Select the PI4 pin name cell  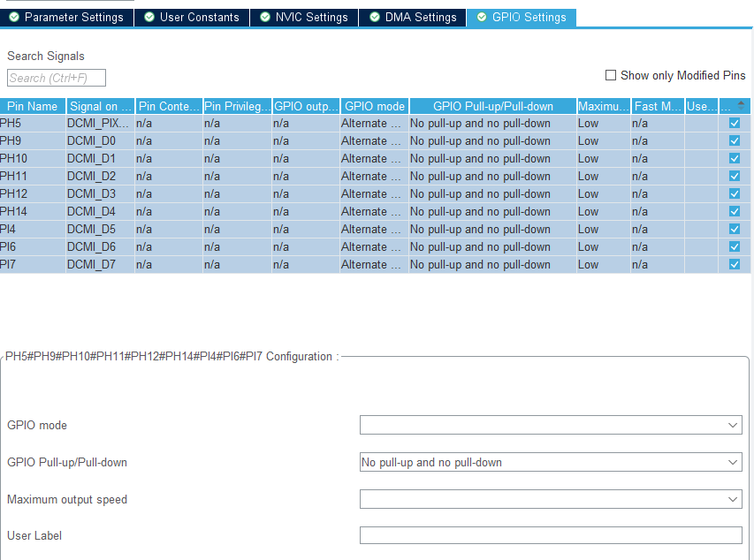32,230
